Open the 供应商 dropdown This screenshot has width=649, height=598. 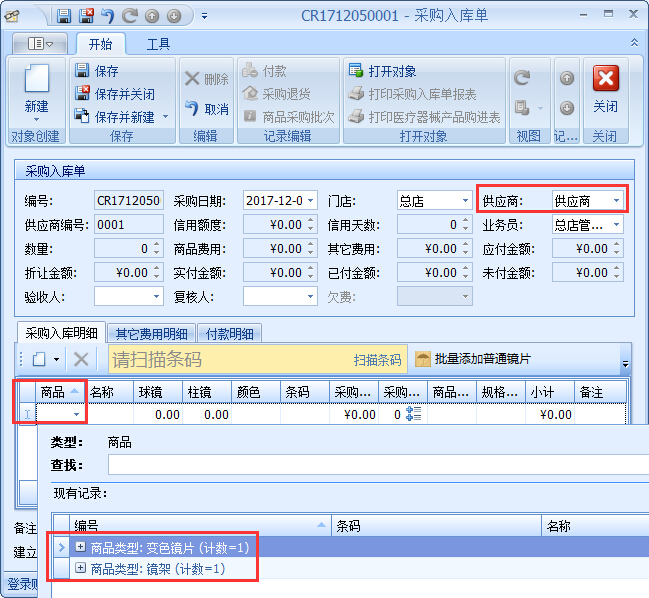point(616,201)
